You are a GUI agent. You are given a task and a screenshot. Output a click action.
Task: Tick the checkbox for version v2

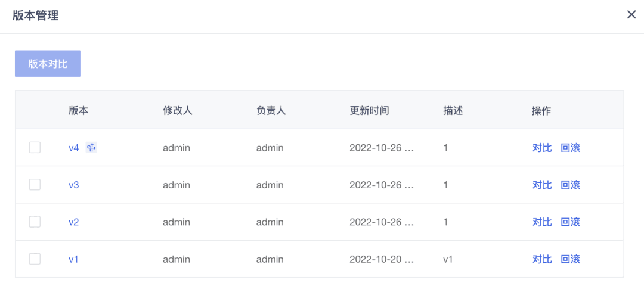point(35,222)
